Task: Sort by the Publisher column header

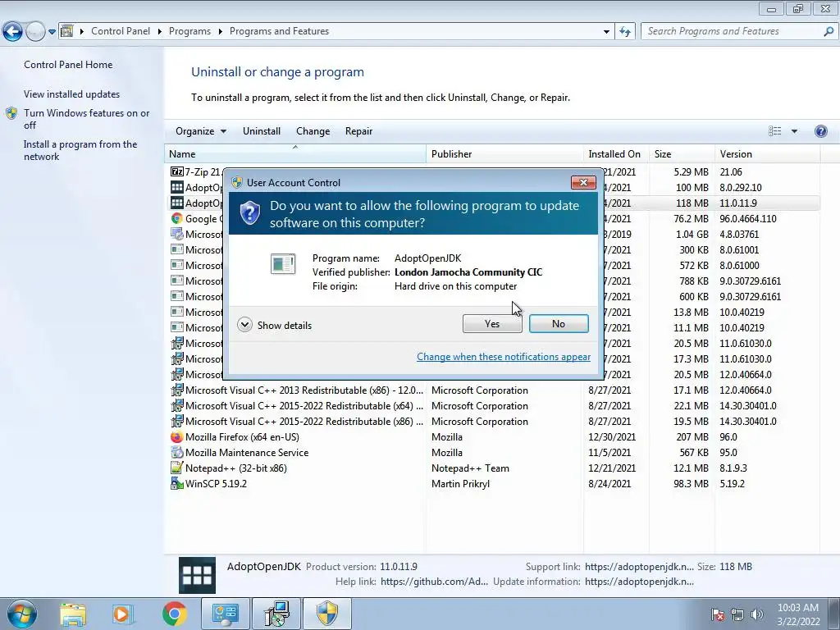Action: [504, 153]
